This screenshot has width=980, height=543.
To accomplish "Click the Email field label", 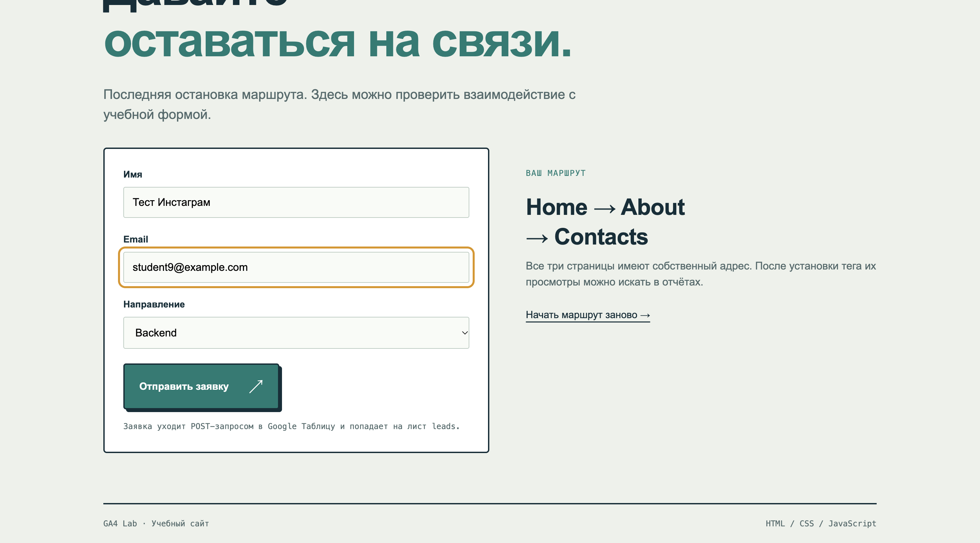I will pos(135,239).
